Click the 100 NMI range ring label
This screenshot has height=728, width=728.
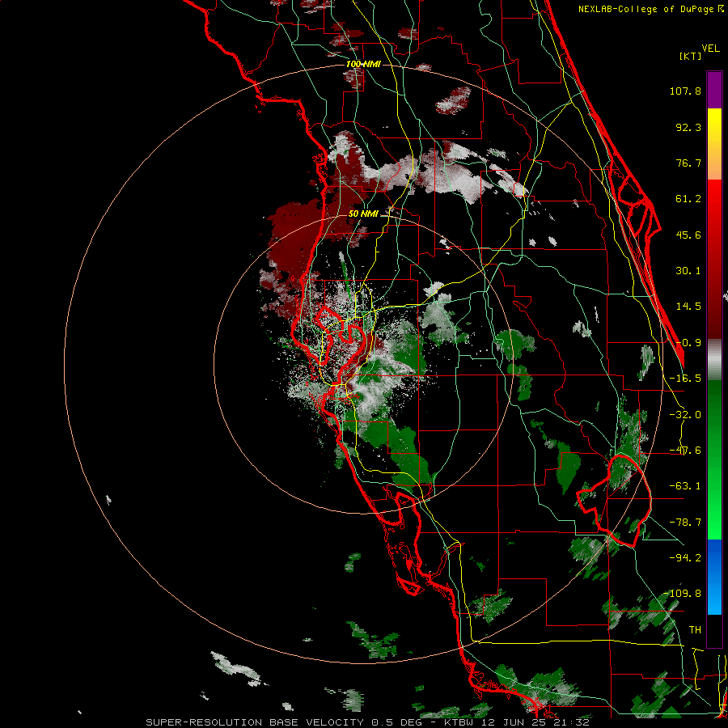(363, 64)
